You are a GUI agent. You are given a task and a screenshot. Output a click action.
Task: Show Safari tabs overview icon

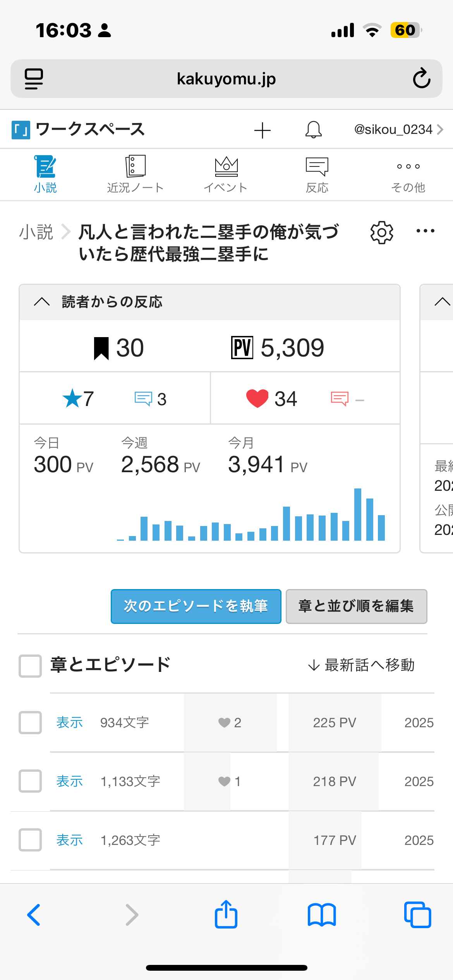coord(417,915)
